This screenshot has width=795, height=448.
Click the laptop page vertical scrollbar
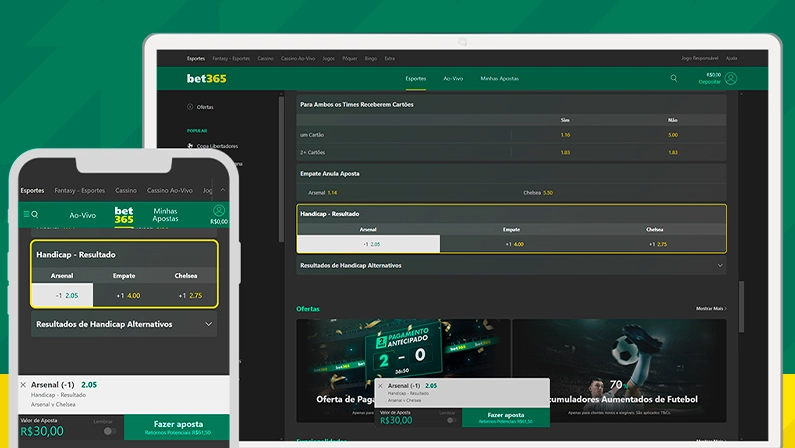coord(741,307)
